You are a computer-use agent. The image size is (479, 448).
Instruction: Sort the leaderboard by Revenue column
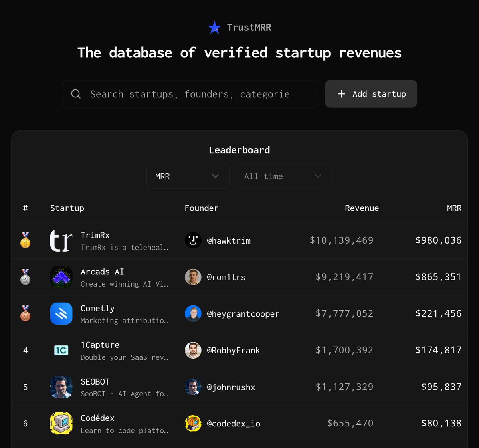pyautogui.click(x=362, y=208)
